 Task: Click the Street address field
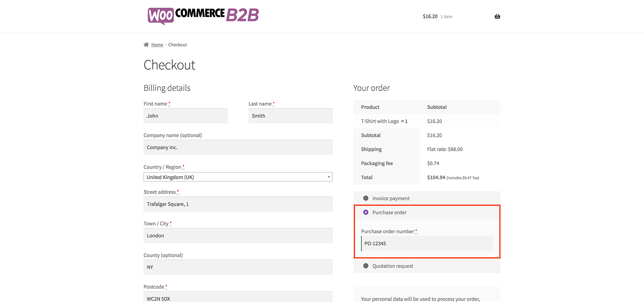[238, 204]
